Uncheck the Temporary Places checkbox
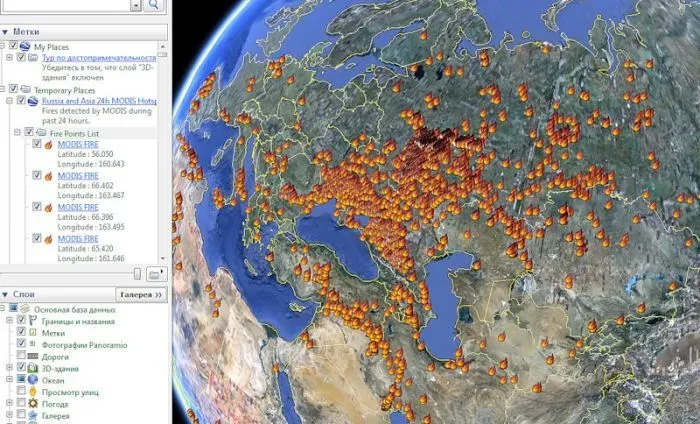The image size is (700, 424). pos(13,89)
